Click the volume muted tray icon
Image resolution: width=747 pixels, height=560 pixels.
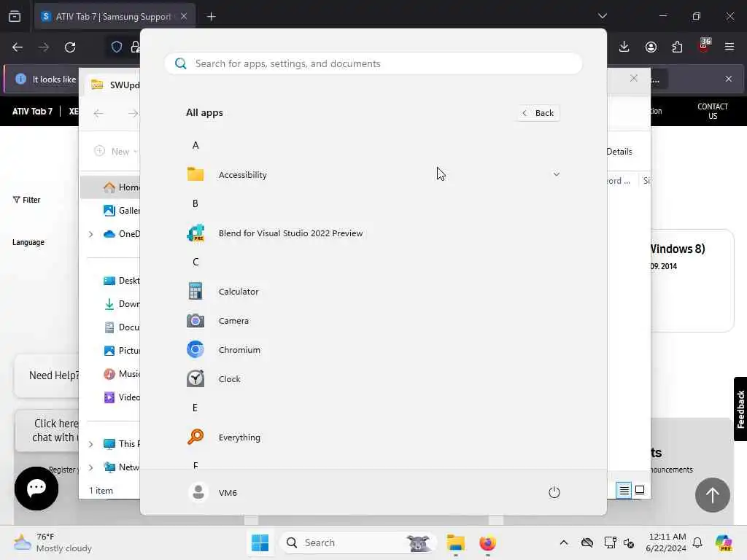[629, 542]
